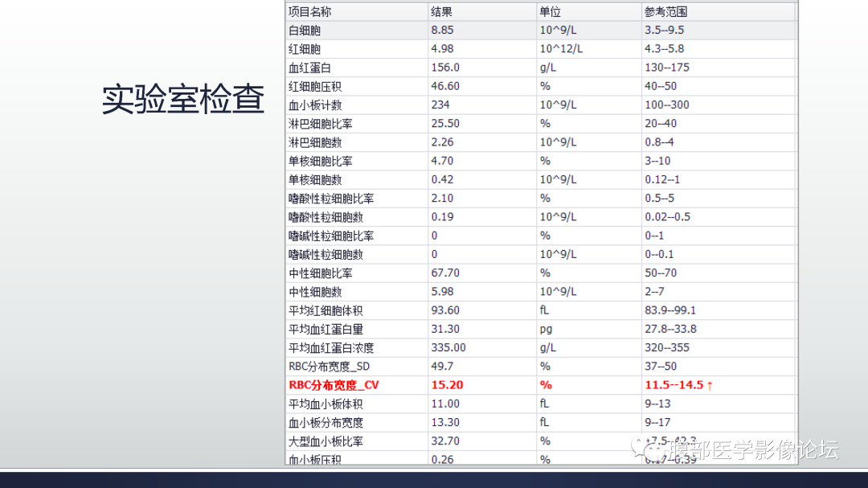Click the red 11.5--14.5 reference range
The height and width of the screenshot is (488, 868).
pyautogui.click(x=674, y=385)
